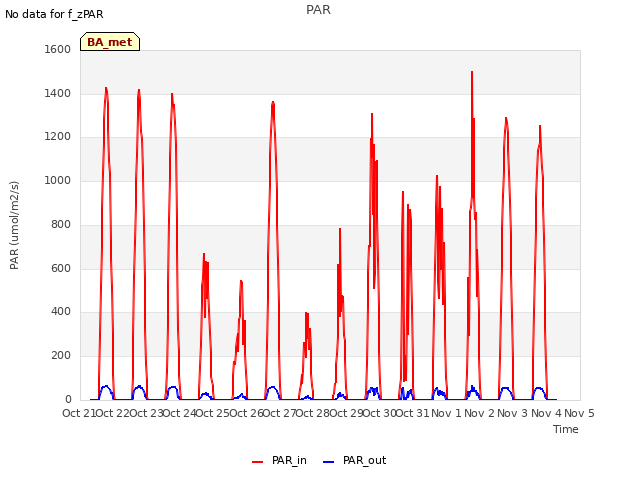Click the 1200 y-axis tick label

coord(58,137)
